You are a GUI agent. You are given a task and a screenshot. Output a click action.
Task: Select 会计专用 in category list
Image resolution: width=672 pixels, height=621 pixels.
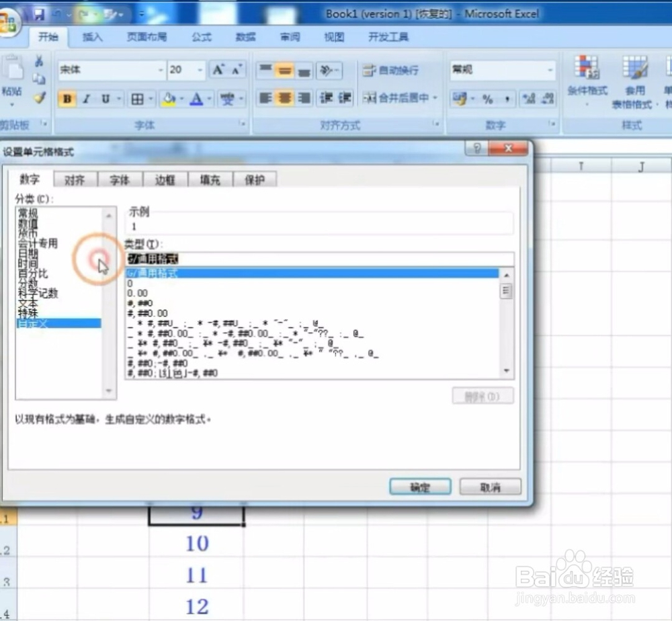pyautogui.click(x=38, y=244)
